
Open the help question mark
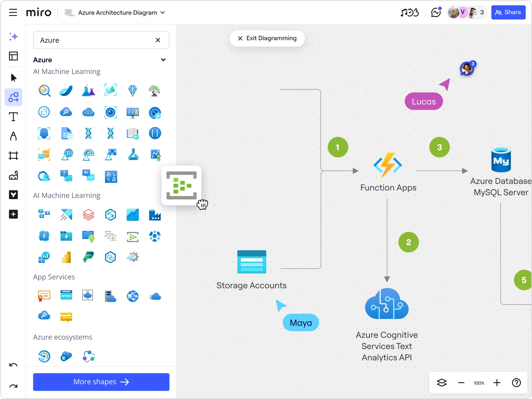click(516, 383)
